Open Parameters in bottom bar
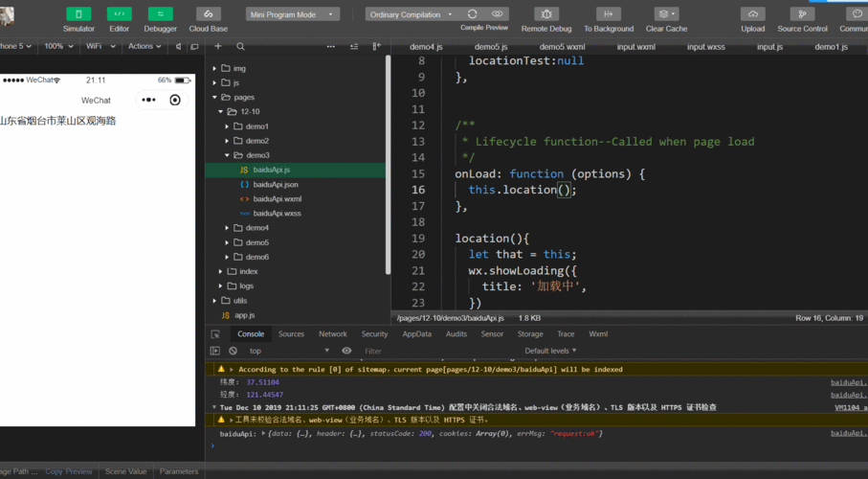This screenshot has height=479, width=868. (179, 471)
